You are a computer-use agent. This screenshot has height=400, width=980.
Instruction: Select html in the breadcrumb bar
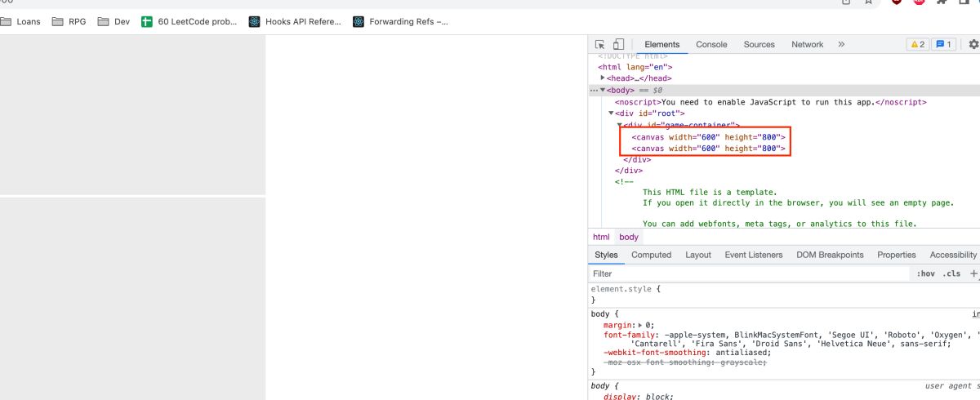click(x=601, y=237)
